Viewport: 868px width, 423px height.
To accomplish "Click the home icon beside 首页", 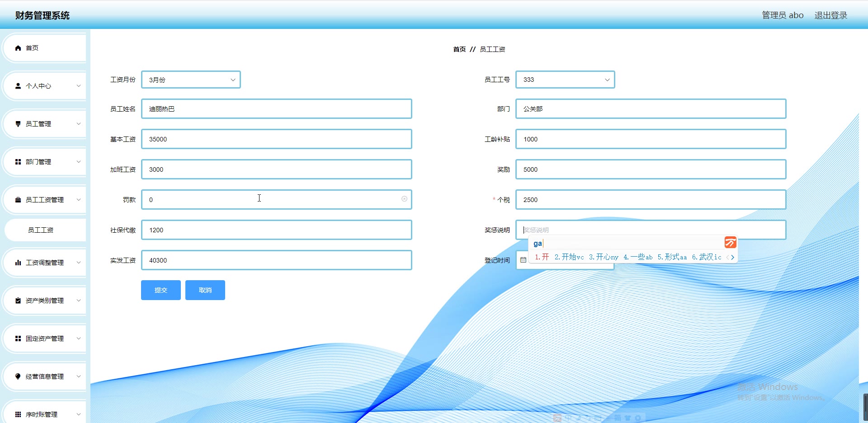I will (x=18, y=48).
